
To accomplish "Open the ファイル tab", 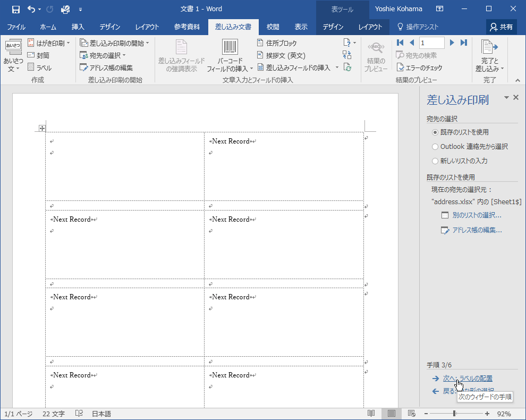I will click(x=16, y=27).
